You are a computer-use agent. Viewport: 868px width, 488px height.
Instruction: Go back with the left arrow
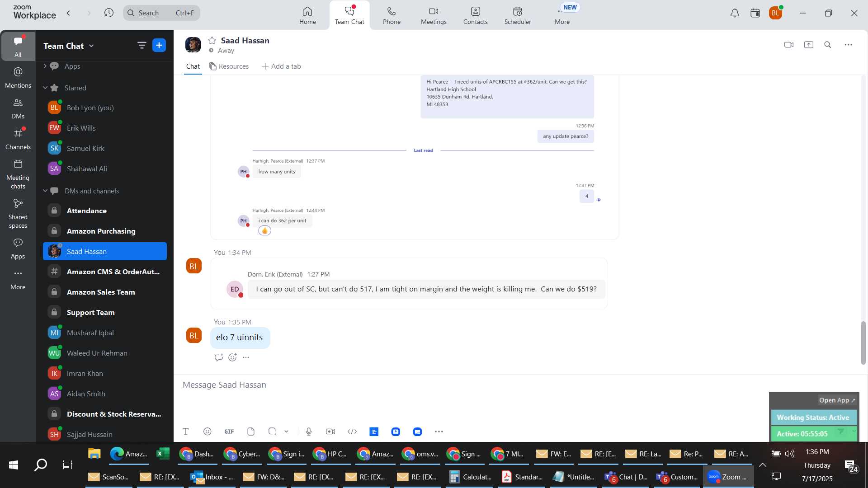(x=68, y=13)
